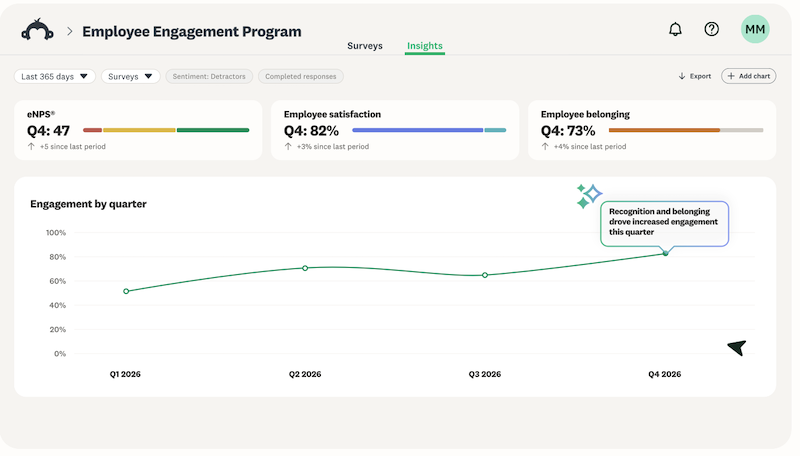Click the breadcrumb chevron beside the logo
Image resolution: width=800 pixels, height=456 pixels.
coord(70,32)
